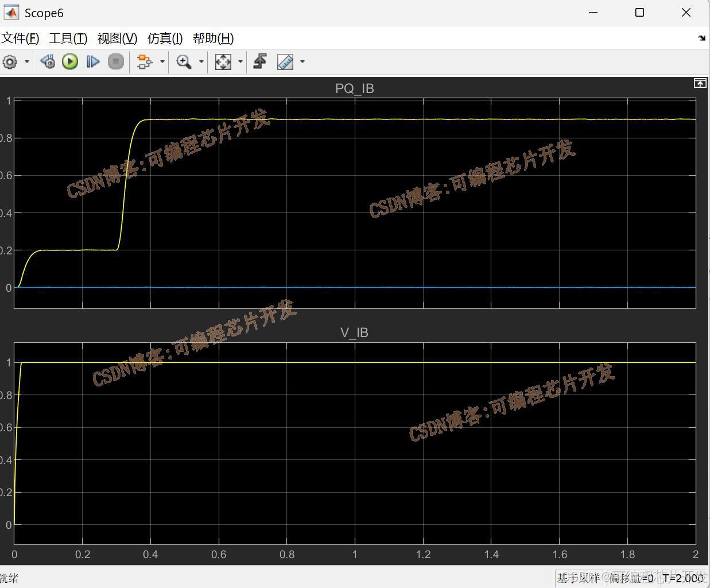Click the Step Back simulation icon
The width and height of the screenshot is (710, 588).
coord(48,61)
